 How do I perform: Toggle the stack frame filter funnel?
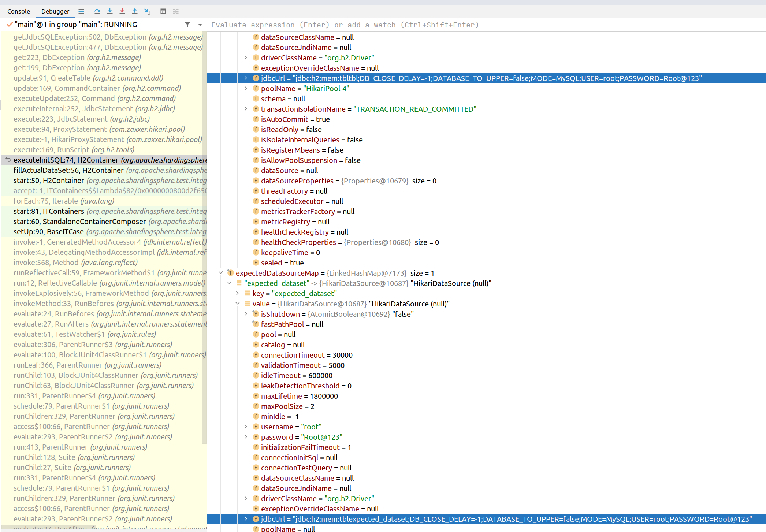(x=187, y=24)
